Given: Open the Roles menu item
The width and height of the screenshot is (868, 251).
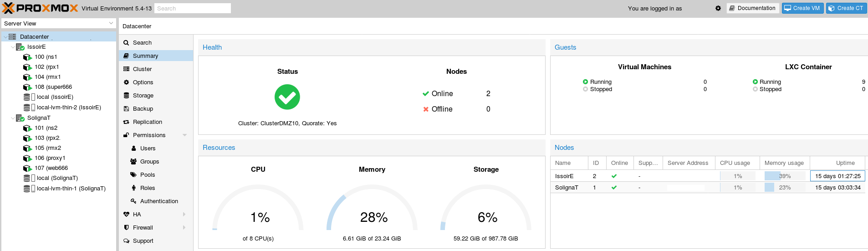Looking at the screenshot, I should [156, 188].
